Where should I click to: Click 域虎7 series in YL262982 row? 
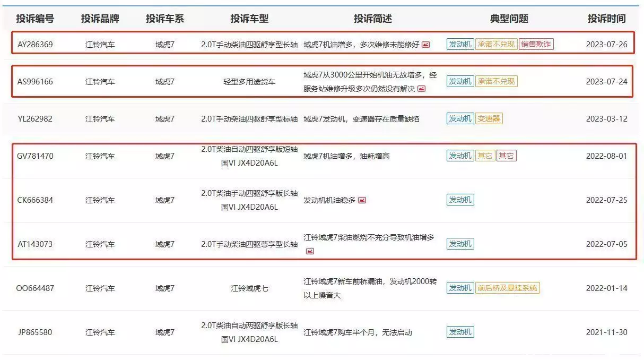click(x=165, y=119)
